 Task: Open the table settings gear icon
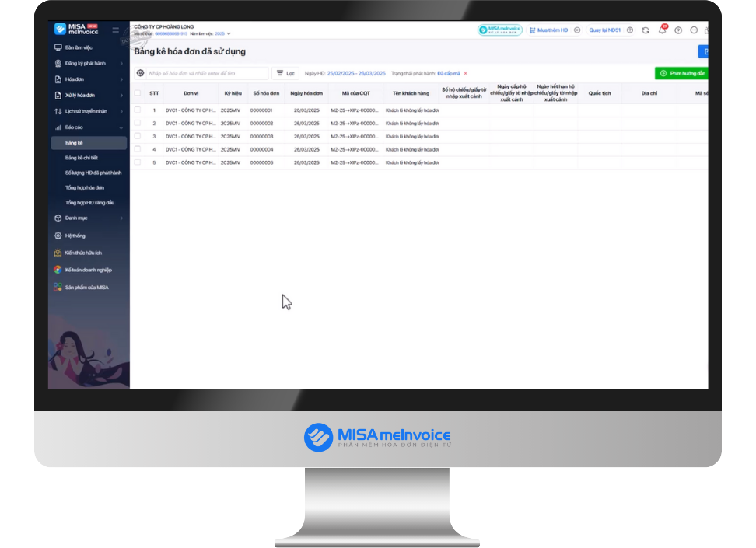(140, 73)
